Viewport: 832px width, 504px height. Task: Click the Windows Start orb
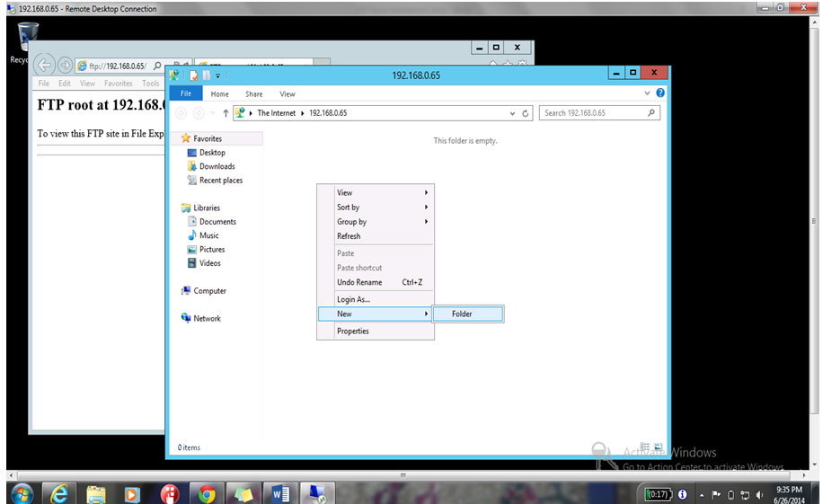(22, 493)
